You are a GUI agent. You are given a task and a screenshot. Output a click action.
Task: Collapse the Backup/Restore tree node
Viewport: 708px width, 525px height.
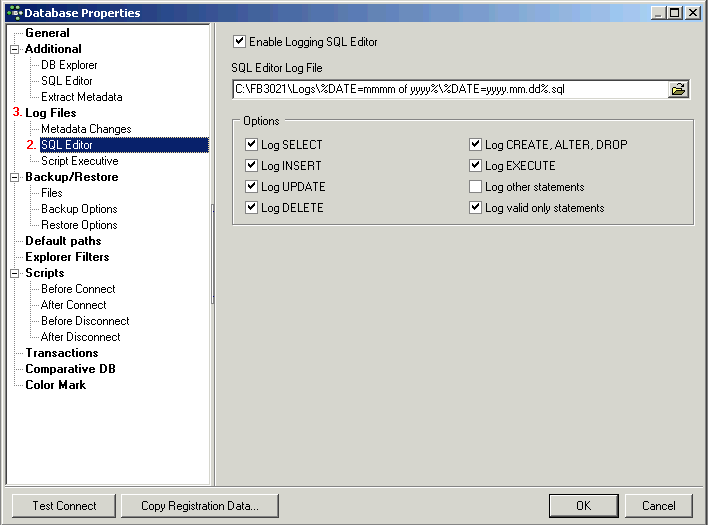(x=14, y=177)
